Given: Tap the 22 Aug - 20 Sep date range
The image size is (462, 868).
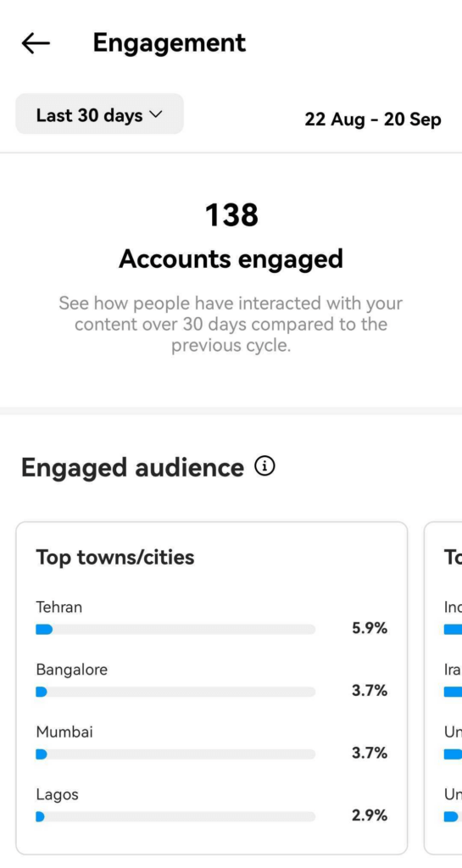Looking at the screenshot, I should point(373,120).
